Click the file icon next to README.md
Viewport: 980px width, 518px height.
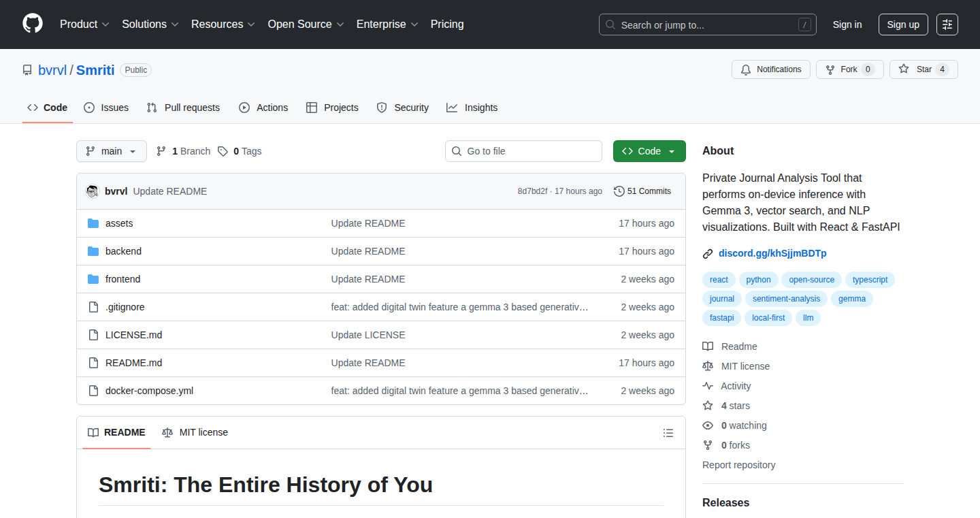93,363
